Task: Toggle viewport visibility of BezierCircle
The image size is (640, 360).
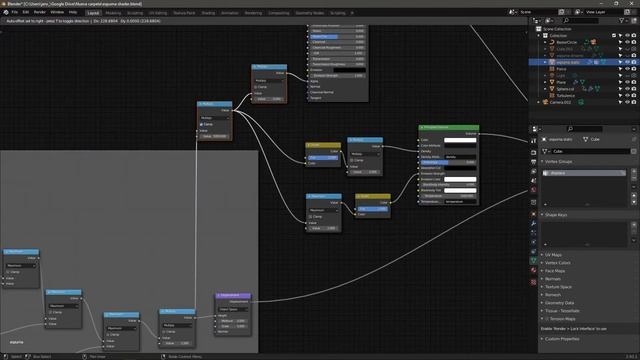Action: tap(627, 42)
